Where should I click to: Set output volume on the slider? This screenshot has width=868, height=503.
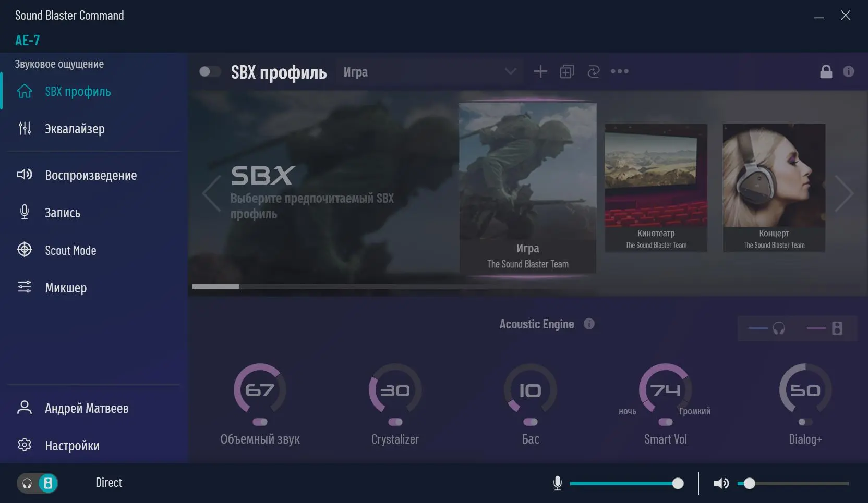click(793, 484)
